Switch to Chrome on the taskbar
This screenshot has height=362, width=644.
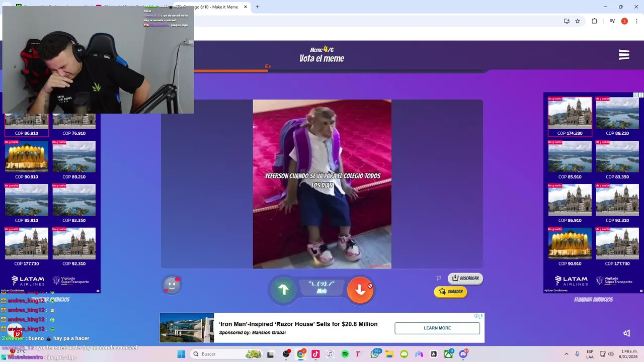click(301, 354)
